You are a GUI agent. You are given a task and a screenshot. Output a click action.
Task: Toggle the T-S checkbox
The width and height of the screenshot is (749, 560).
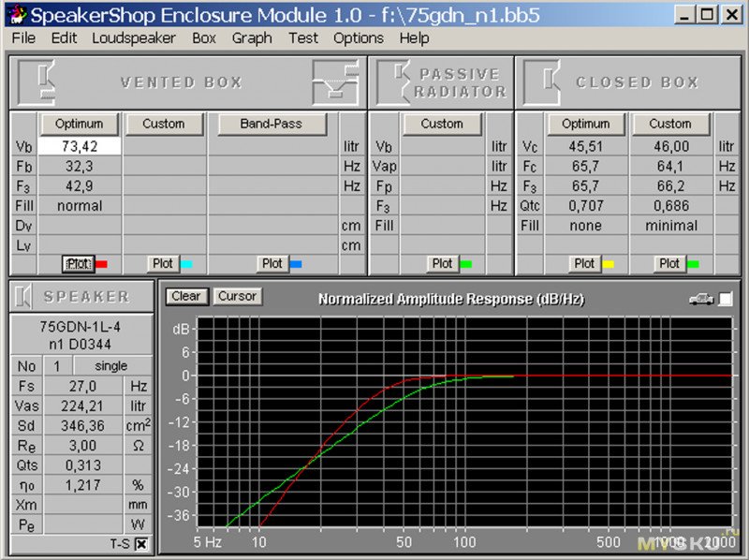[x=141, y=544]
